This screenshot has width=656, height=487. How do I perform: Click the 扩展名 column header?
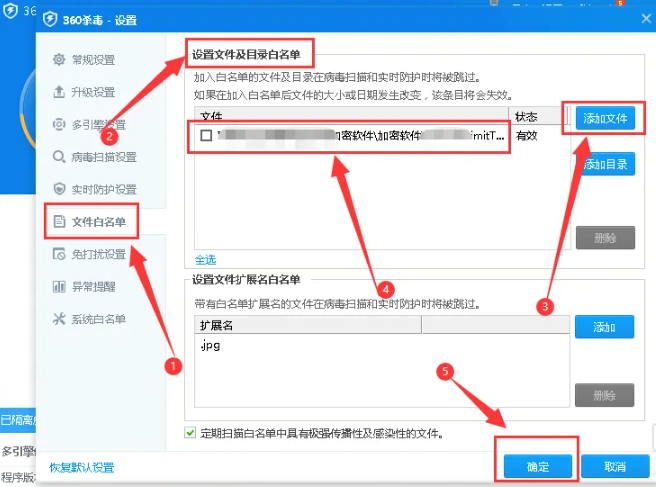tap(308, 325)
